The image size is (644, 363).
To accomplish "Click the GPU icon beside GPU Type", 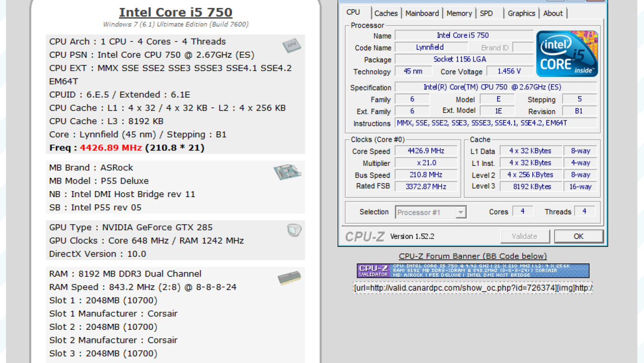I will click(x=294, y=230).
